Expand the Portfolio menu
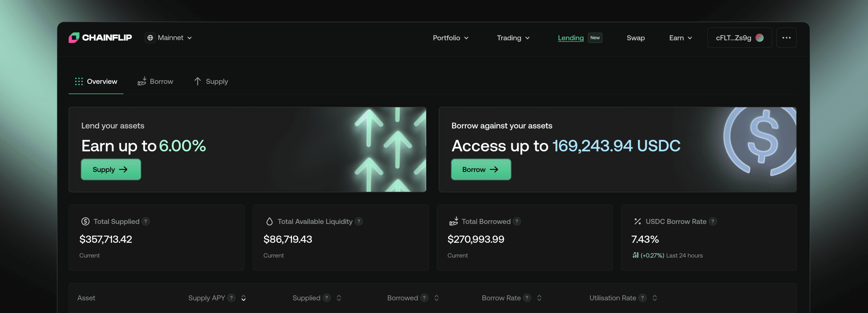 [451, 38]
